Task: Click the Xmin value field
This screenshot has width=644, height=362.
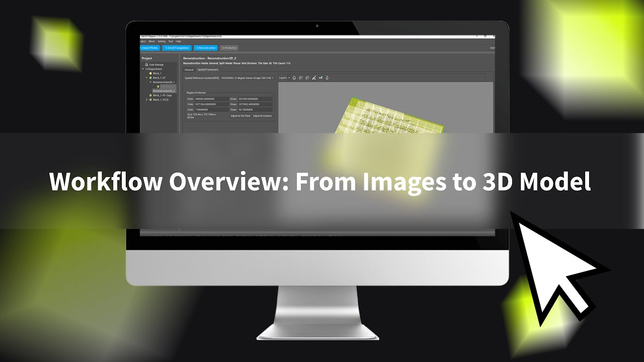Action: 211,99
